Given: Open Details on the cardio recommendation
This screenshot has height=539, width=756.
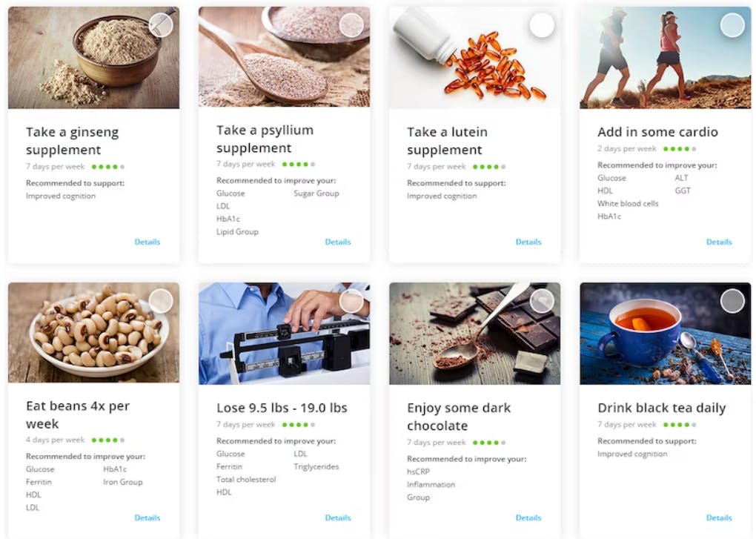Looking at the screenshot, I should [x=719, y=242].
